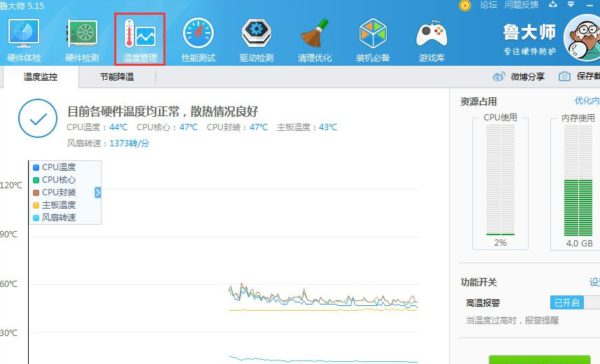Click CPU封装 value 47℃
This screenshot has height=364, width=600.
coord(259,127)
